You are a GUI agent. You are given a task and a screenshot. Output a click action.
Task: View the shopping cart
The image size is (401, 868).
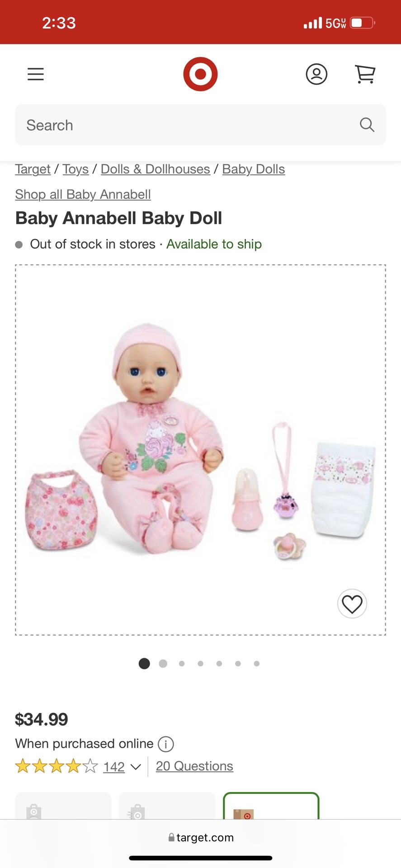(x=365, y=74)
